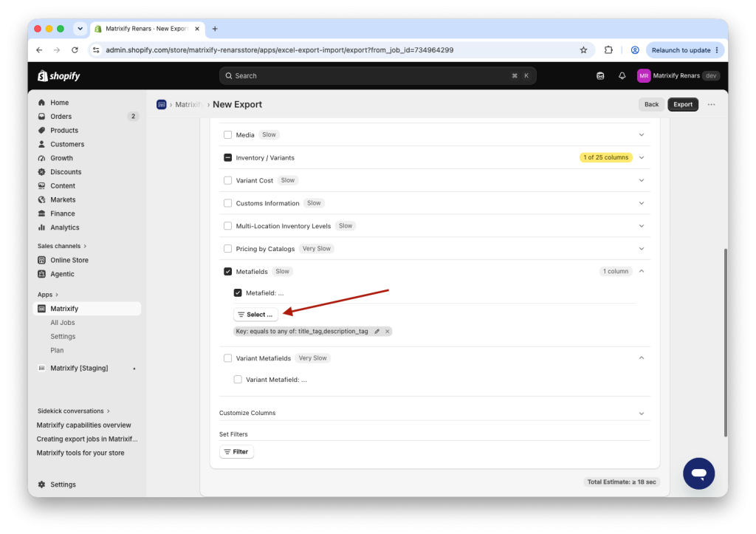The image size is (756, 534).
Task: Expand the Media row chevron
Action: tap(642, 135)
